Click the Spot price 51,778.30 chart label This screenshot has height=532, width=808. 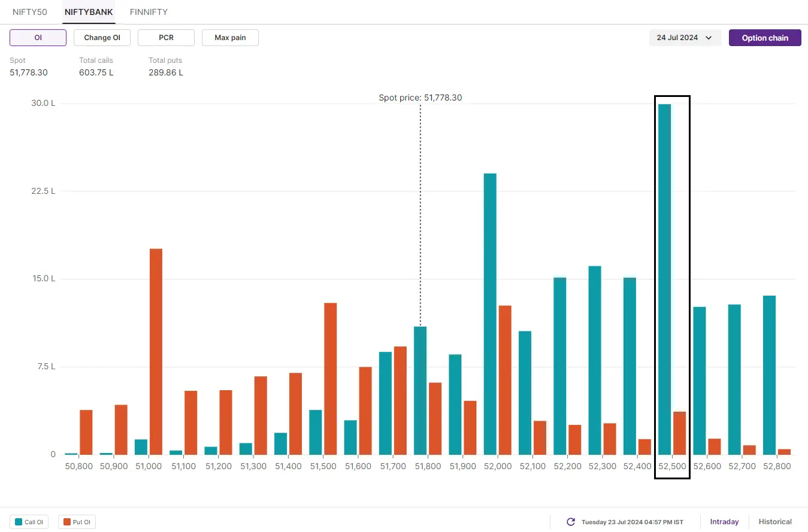pyautogui.click(x=420, y=98)
